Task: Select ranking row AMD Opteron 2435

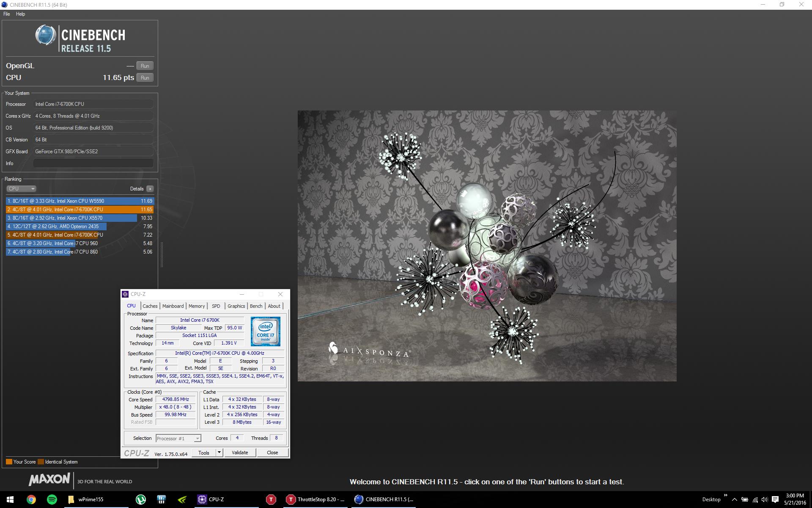Action: pos(80,226)
